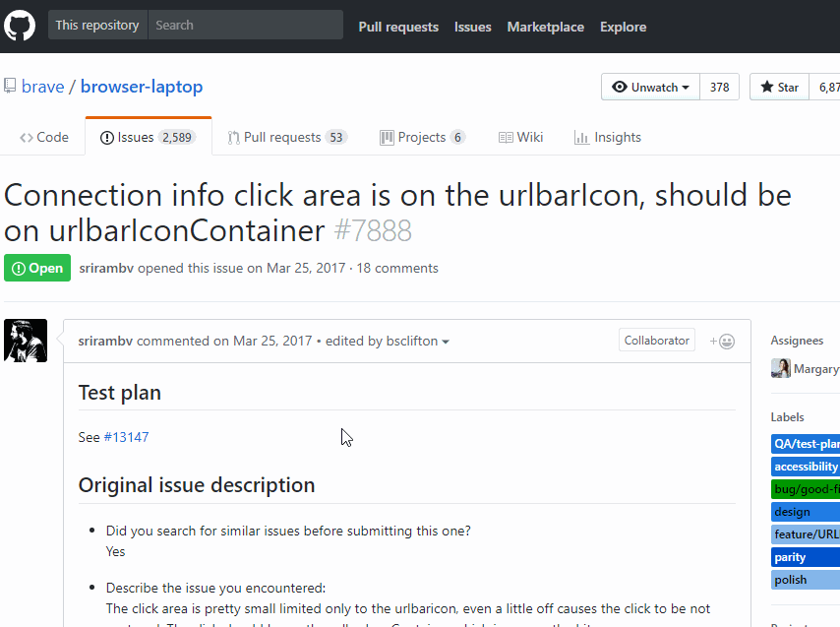Open the brave organization link
This screenshot has height=627, width=840.
[x=43, y=87]
